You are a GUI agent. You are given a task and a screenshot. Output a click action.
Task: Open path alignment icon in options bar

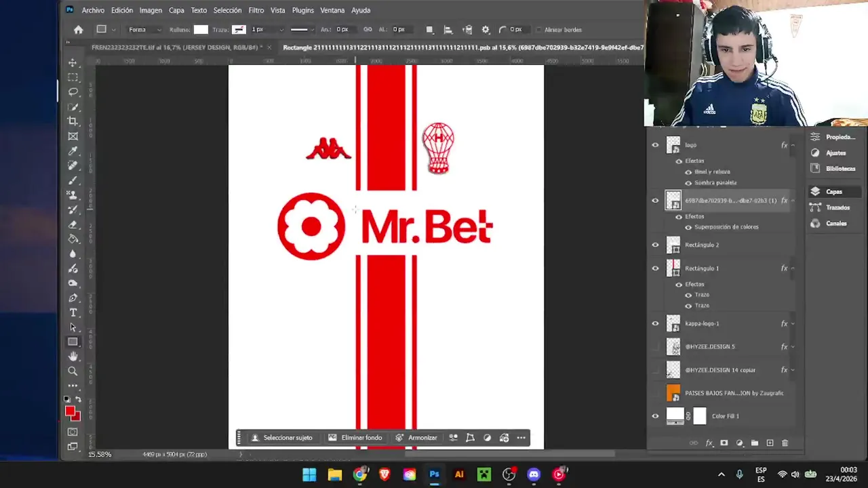pos(448,29)
